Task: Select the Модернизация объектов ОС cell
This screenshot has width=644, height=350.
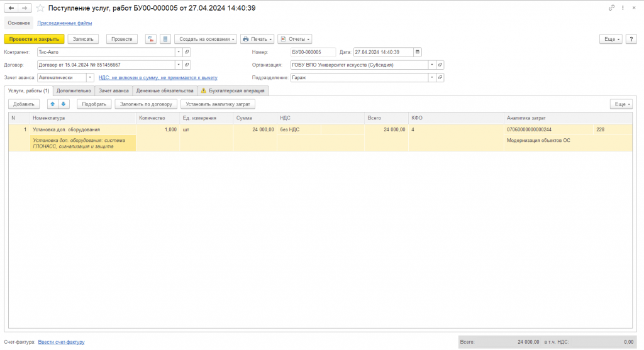Action: (x=568, y=143)
